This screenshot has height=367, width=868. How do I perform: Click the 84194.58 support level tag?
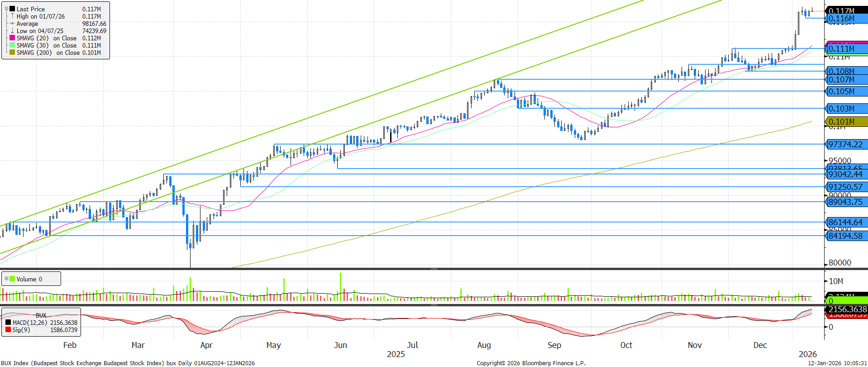pos(845,236)
